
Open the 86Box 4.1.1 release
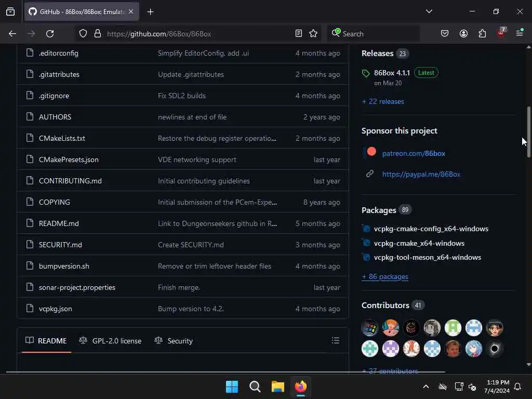392,73
